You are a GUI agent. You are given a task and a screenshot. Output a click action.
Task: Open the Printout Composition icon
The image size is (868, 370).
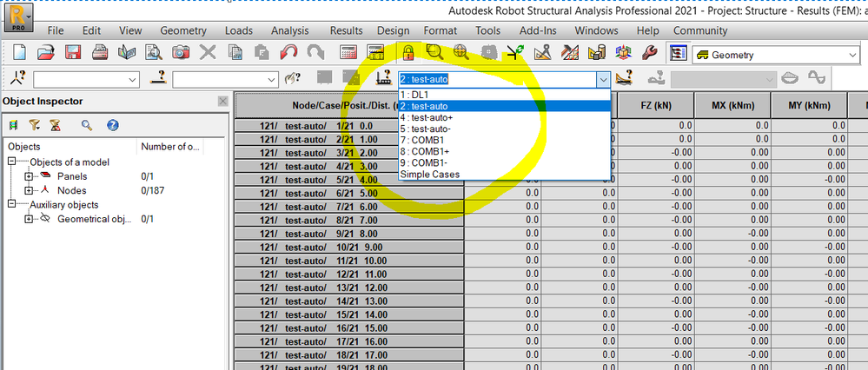[127, 53]
